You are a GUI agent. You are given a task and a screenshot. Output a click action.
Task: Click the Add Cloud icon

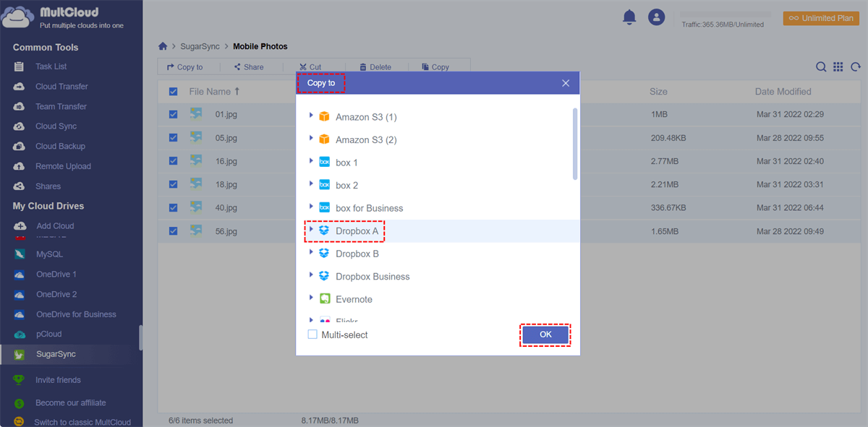coord(20,226)
